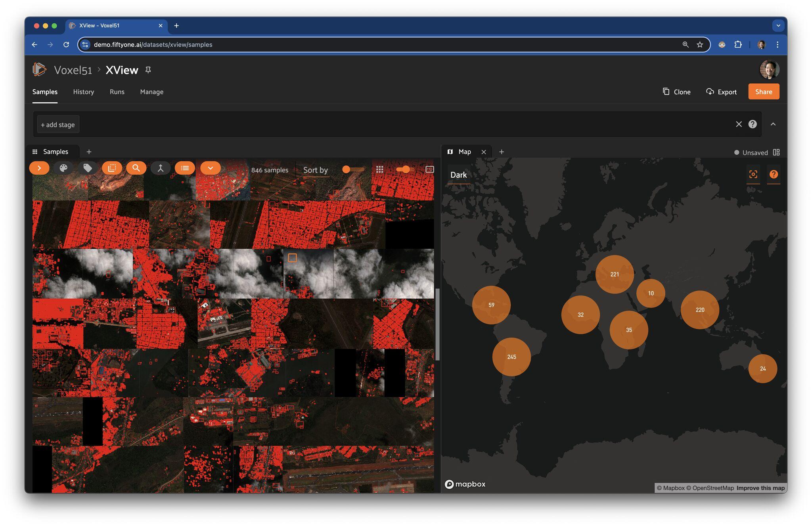
Task: Click the OpenStreetMap attribution link
Action: pyautogui.click(x=710, y=488)
